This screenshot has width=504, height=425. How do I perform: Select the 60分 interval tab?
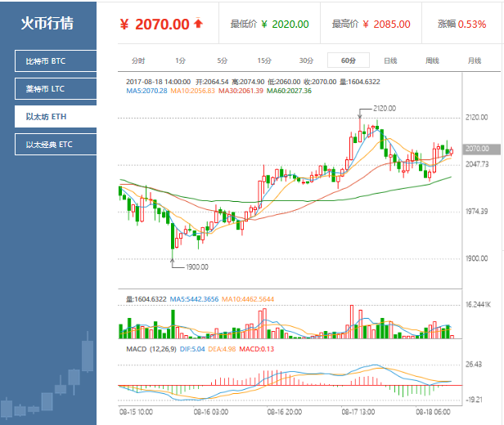point(348,60)
